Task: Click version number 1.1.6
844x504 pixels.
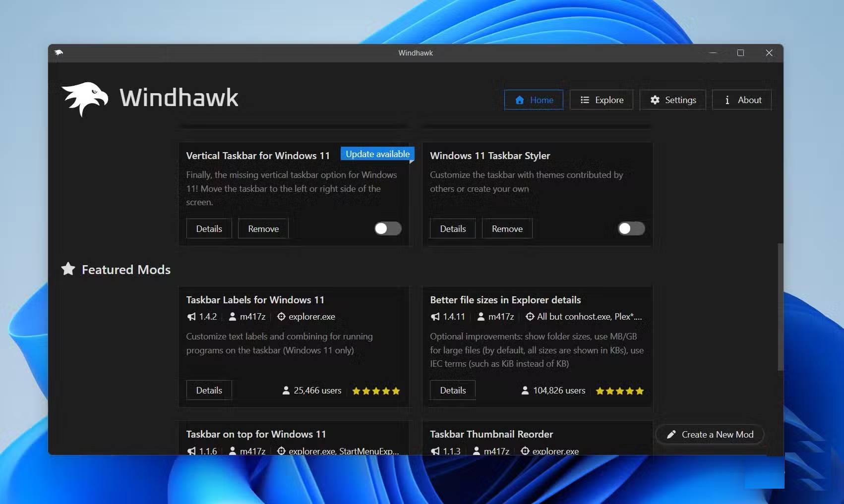Action: pos(208,451)
